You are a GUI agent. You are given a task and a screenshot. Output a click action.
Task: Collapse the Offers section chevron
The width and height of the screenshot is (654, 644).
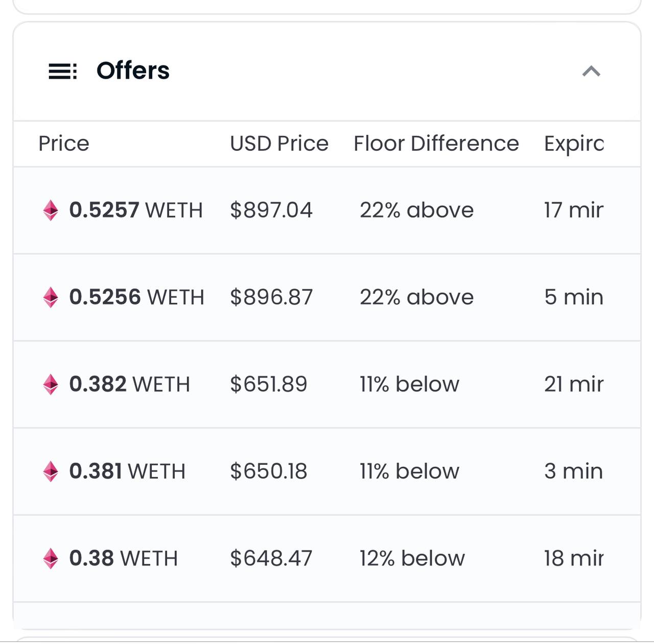pos(591,71)
